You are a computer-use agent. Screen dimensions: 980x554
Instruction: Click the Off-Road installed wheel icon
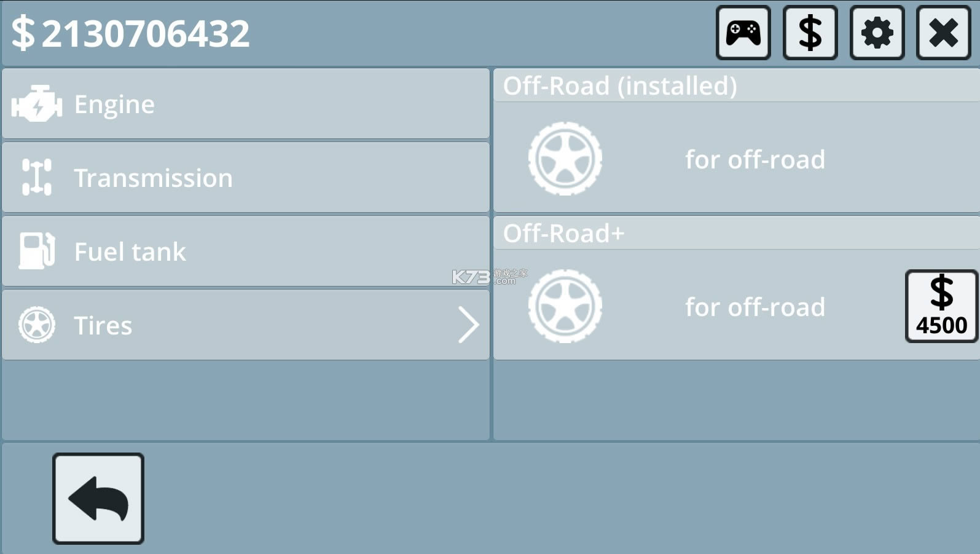pos(565,159)
